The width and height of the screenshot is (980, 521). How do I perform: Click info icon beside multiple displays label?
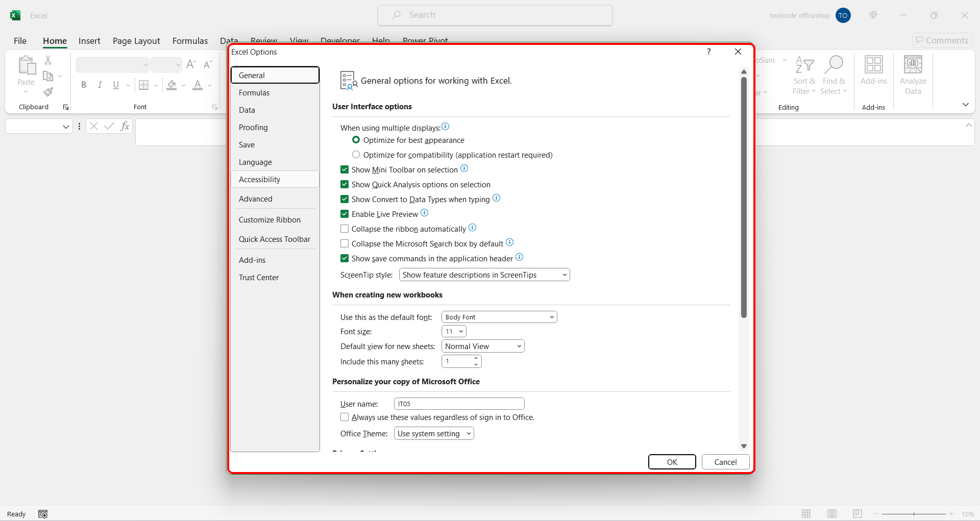446,127
